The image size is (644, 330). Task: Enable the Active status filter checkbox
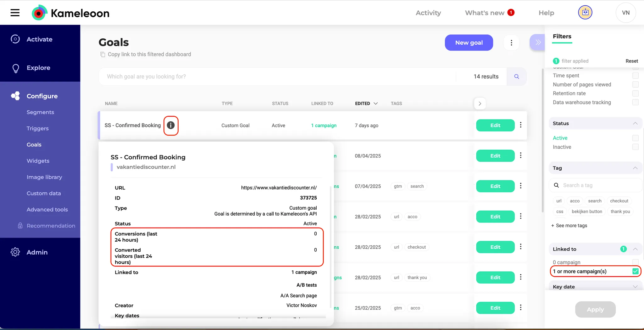(x=635, y=138)
